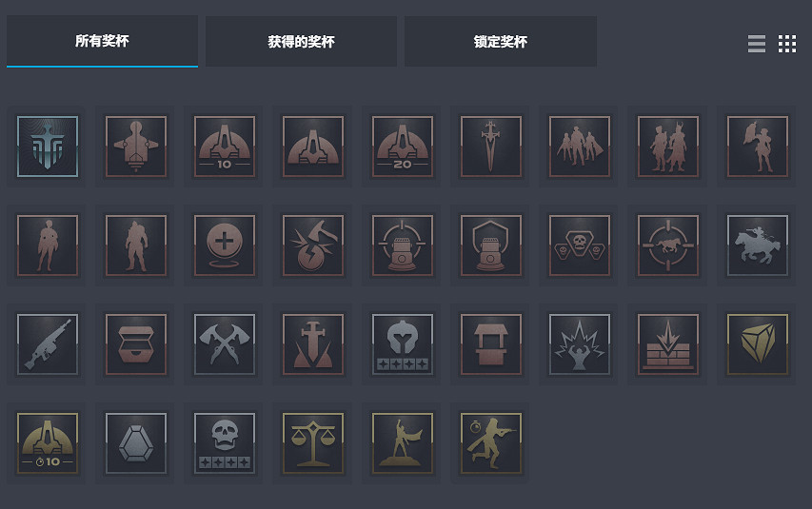Select the 所有奖杯 tab
This screenshot has height=509, width=812.
[102, 42]
